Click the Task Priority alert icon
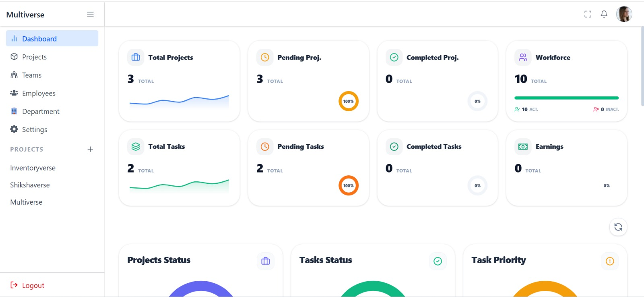This screenshot has width=644, height=297. click(609, 261)
